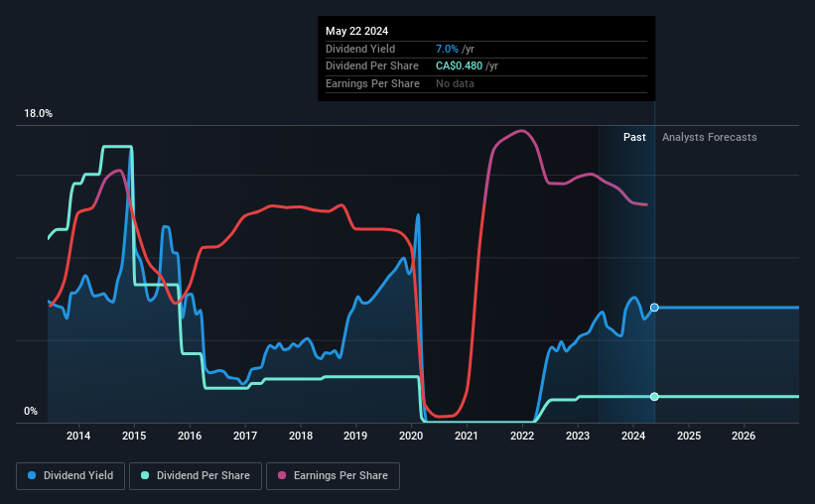The width and height of the screenshot is (815, 504).
Task: Click the 2022 year axis label
Action: (522, 436)
